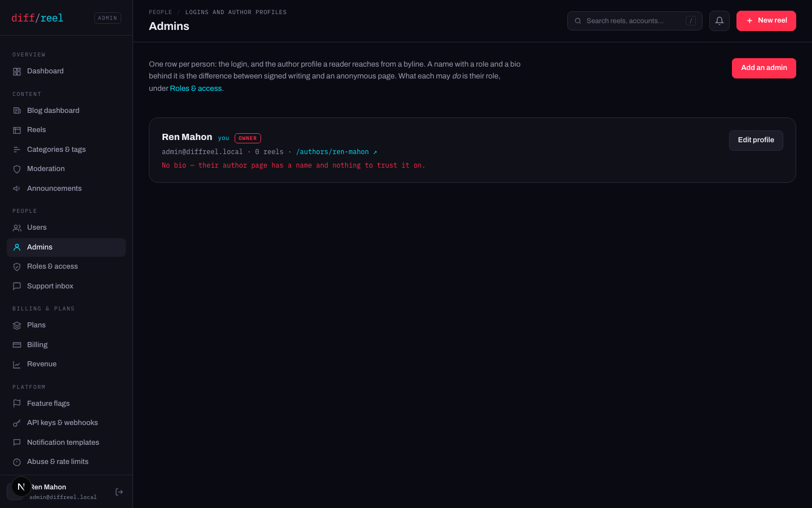The image size is (812, 508).
Task: Create a new reel with New reel button
Action: [x=766, y=21]
